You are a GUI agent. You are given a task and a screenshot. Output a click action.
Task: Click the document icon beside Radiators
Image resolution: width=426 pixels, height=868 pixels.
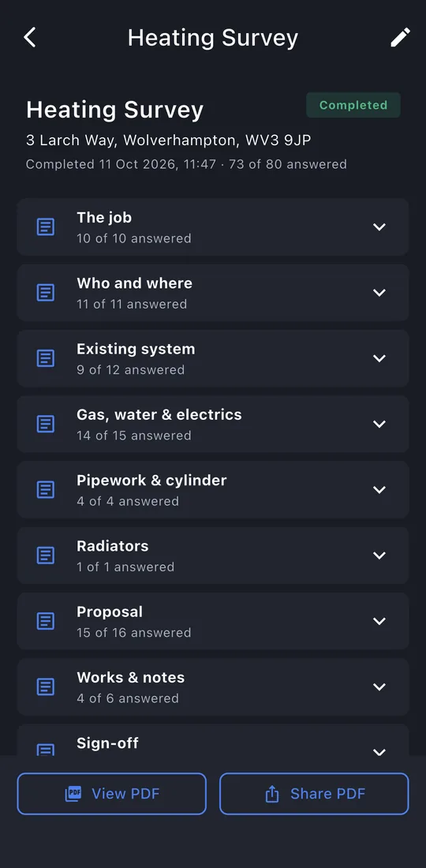pos(46,556)
